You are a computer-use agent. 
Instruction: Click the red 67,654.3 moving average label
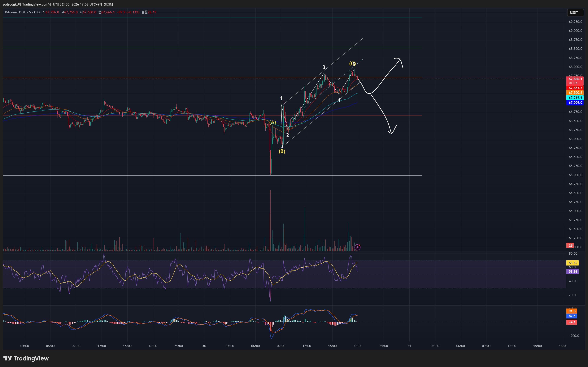click(x=575, y=88)
